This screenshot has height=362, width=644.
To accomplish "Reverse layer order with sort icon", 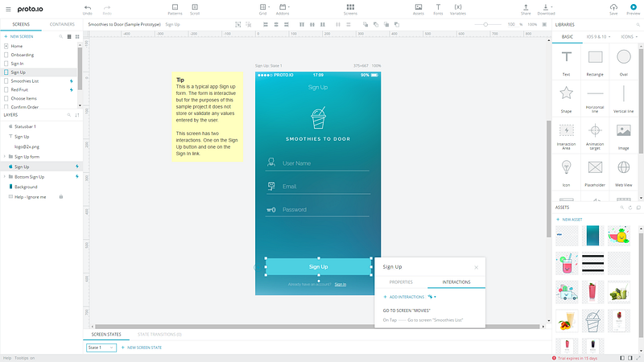I will pos(77,115).
